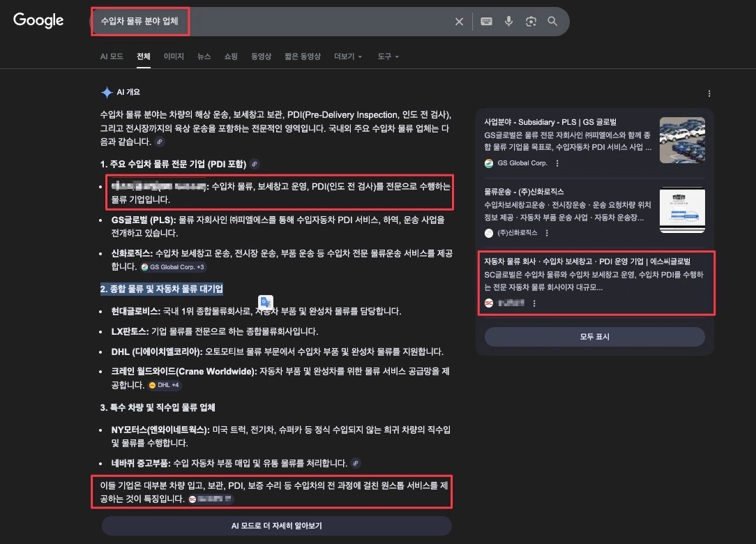The height and width of the screenshot is (544, 756).
Task: Click inside the search input field
Action: pyautogui.click(x=279, y=22)
